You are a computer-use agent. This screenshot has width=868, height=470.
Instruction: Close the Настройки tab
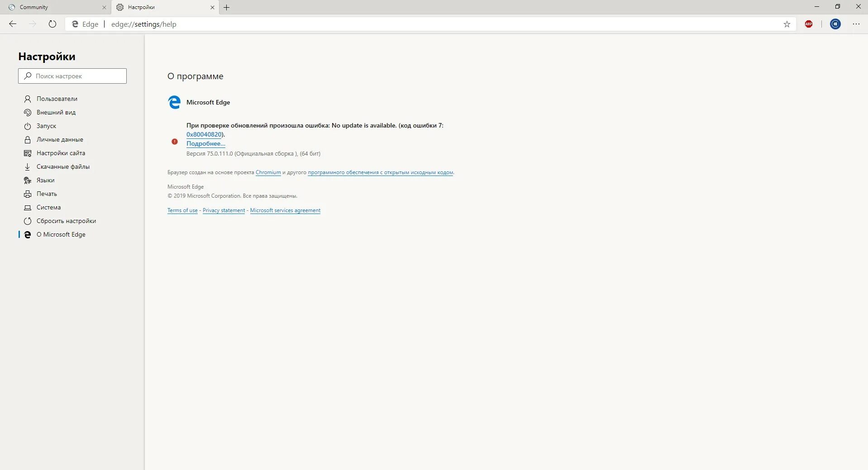pos(212,7)
